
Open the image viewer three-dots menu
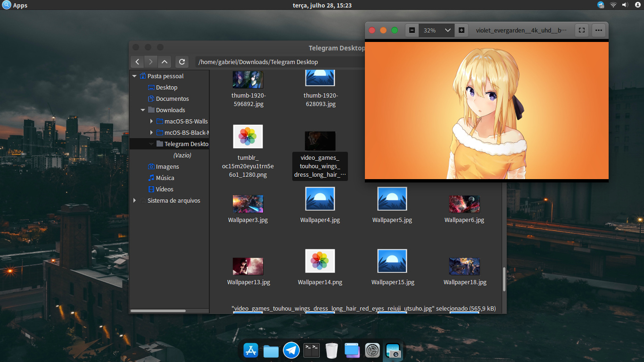(599, 30)
